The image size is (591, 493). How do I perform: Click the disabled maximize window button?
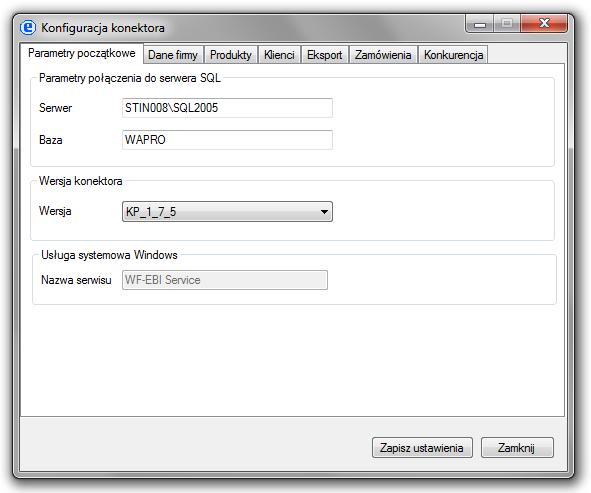(507, 24)
